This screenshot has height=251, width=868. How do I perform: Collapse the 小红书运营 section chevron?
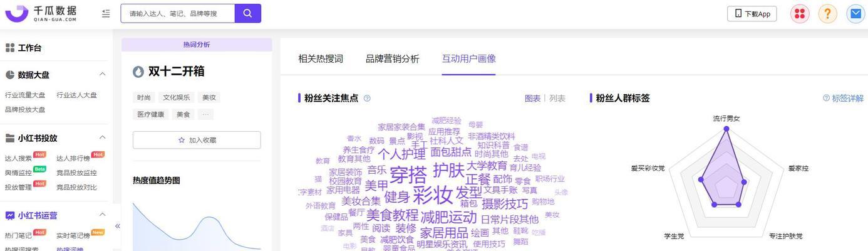click(x=103, y=215)
